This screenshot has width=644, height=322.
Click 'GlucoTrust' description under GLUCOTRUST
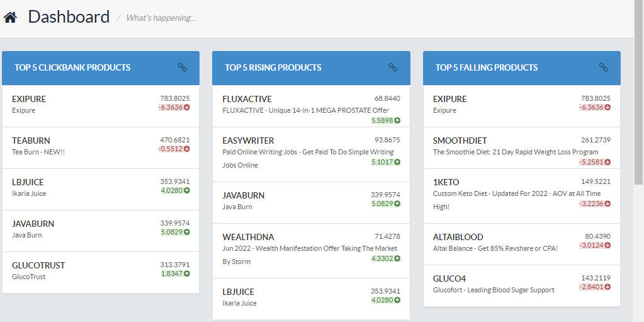point(29,277)
